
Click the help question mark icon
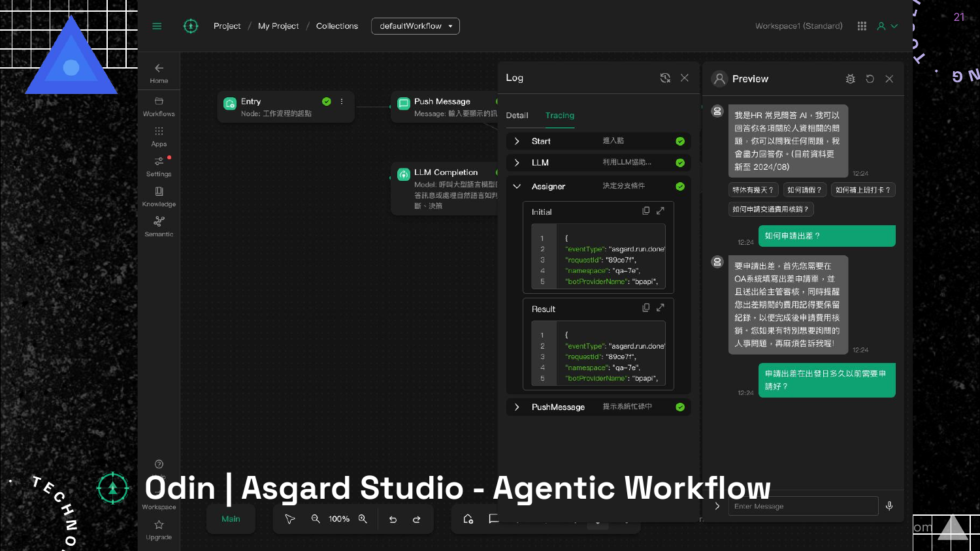click(x=159, y=464)
